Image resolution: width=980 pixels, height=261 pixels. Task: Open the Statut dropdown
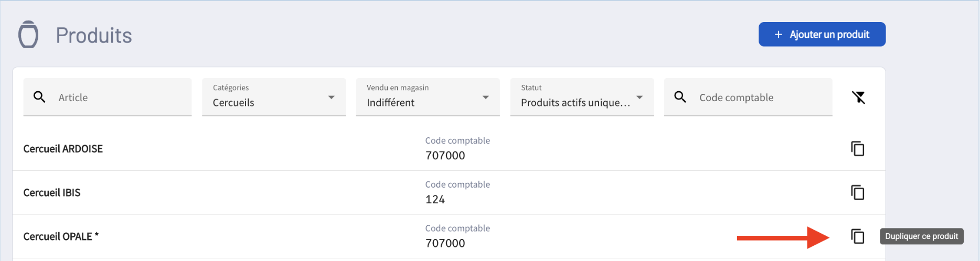pos(582,97)
